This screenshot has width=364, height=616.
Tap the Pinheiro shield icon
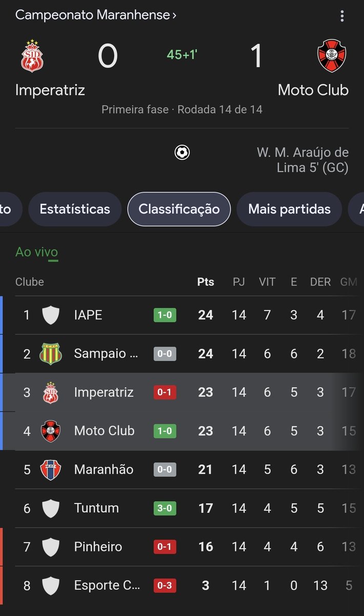click(x=50, y=547)
